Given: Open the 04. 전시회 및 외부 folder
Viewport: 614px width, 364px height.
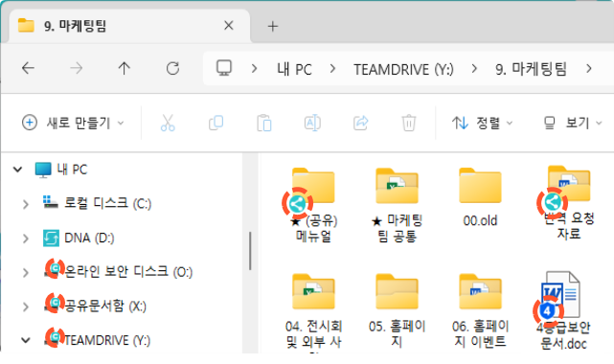Looking at the screenshot, I should (x=313, y=311).
